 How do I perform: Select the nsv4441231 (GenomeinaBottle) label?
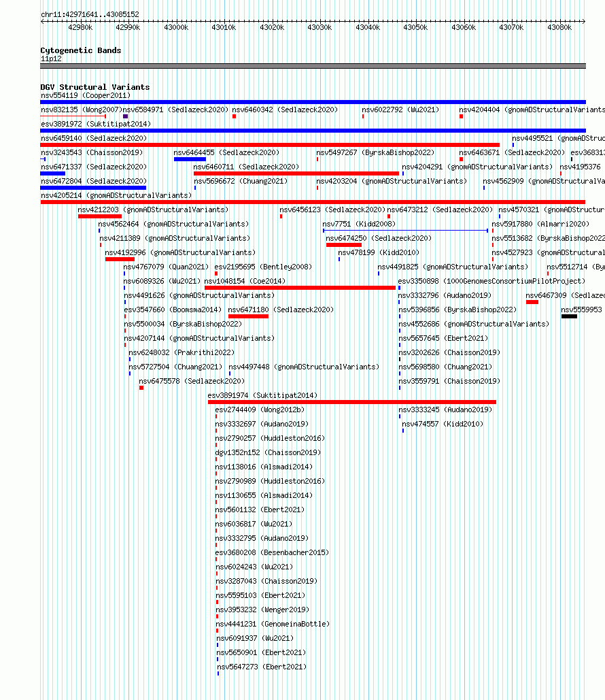click(x=273, y=624)
